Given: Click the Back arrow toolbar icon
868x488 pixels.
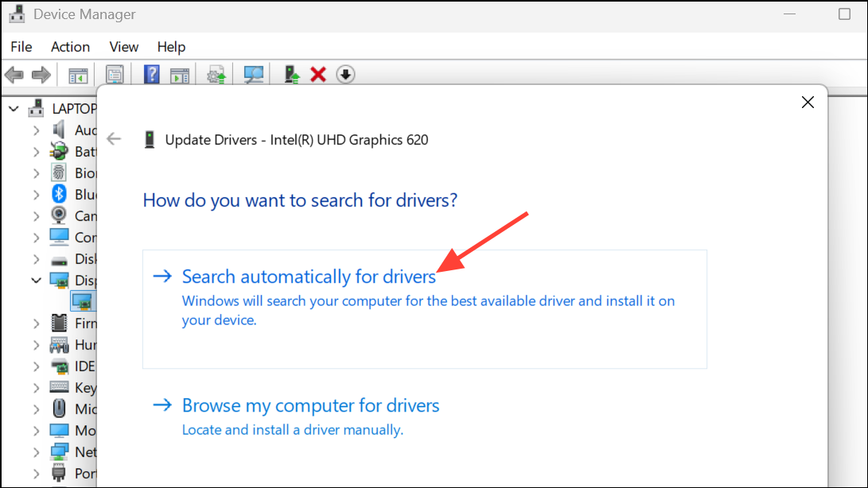Looking at the screenshot, I should [14, 75].
